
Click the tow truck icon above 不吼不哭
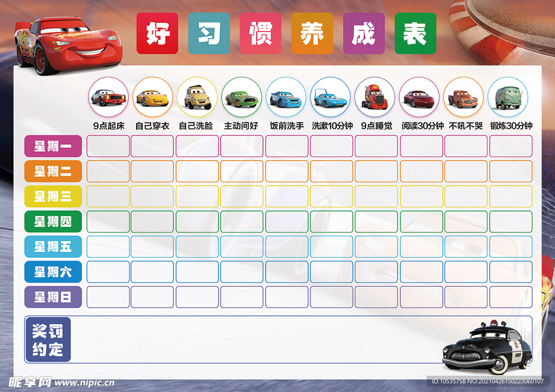click(463, 97)
